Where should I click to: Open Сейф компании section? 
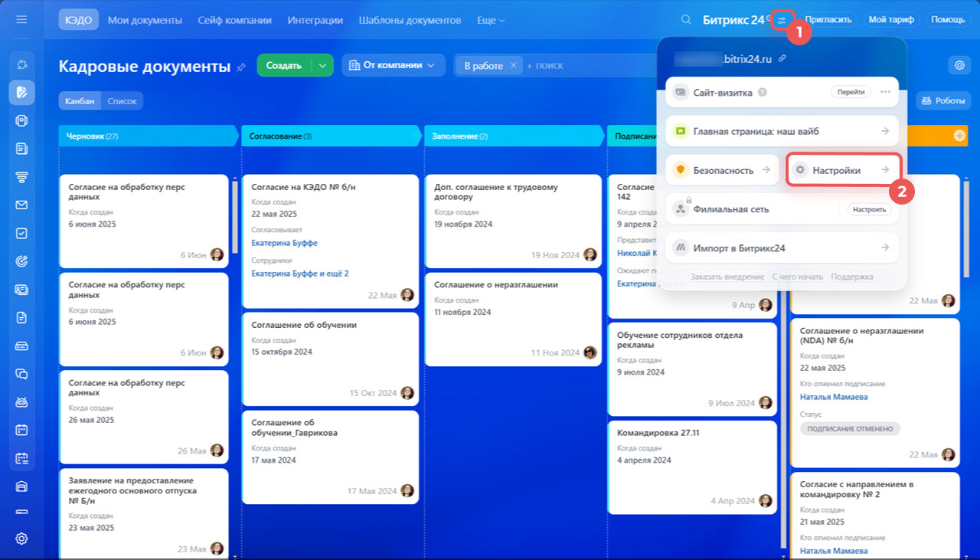(x=234, y=20)
